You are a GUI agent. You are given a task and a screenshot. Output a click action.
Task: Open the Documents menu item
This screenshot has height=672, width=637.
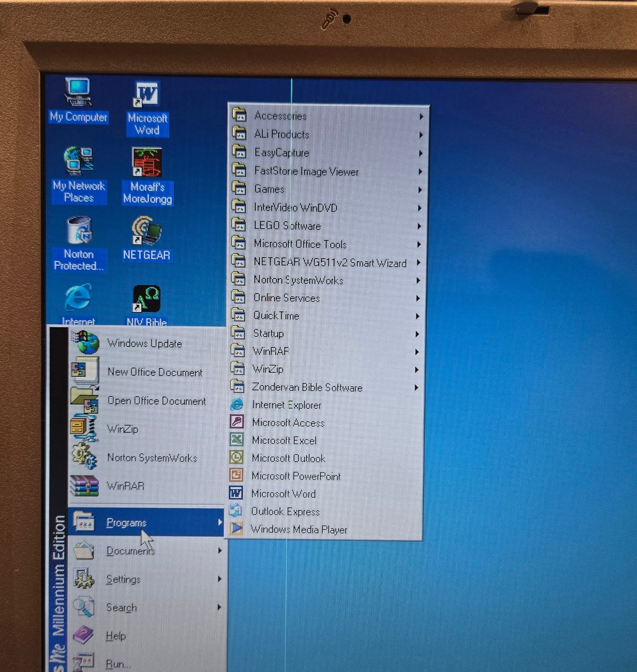click(x=147, y=551)
